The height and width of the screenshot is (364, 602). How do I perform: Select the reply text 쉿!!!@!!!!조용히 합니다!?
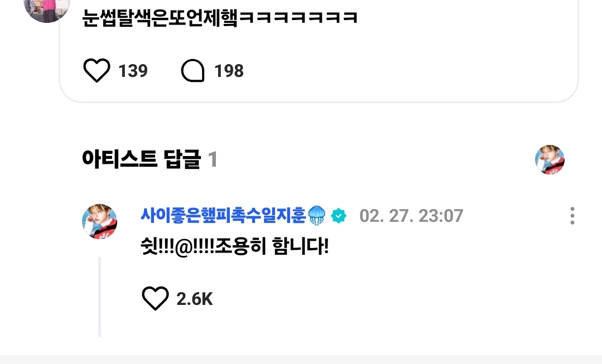[x=234, y=246]
